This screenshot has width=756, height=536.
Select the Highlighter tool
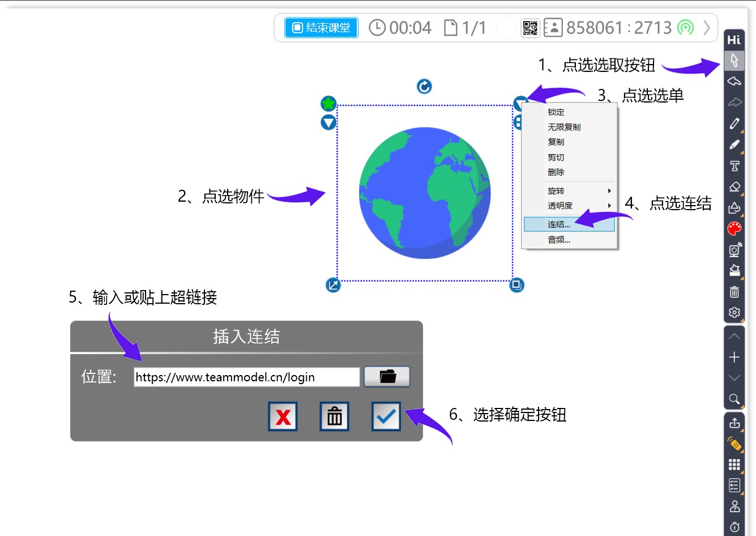click(734, 144)
